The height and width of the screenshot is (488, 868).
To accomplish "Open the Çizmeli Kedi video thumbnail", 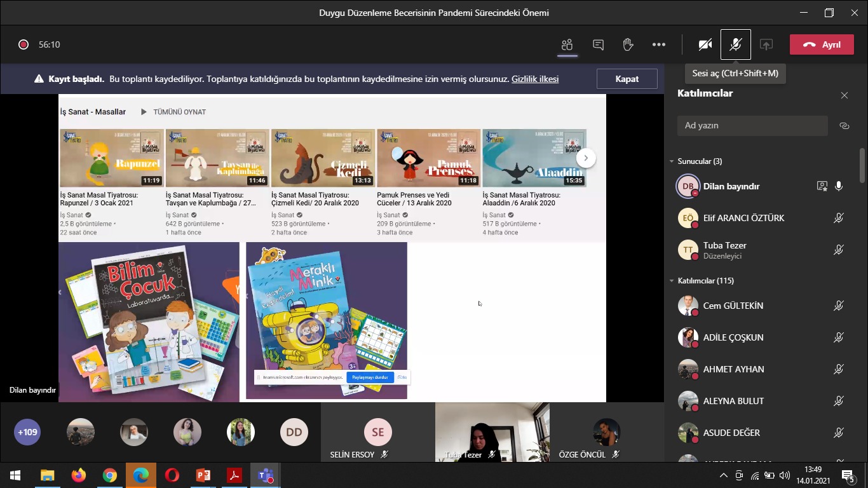I will point(323,158).
